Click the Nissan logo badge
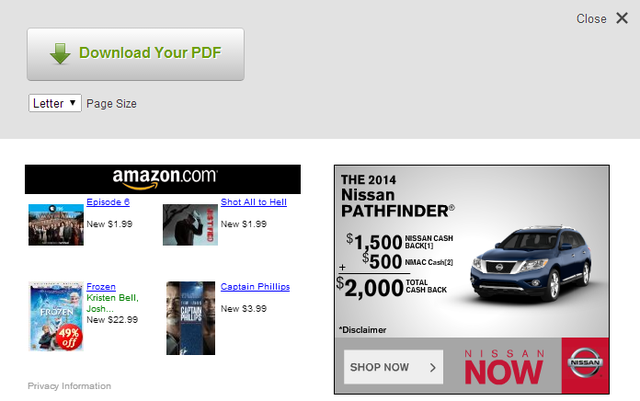 point(585,362)
